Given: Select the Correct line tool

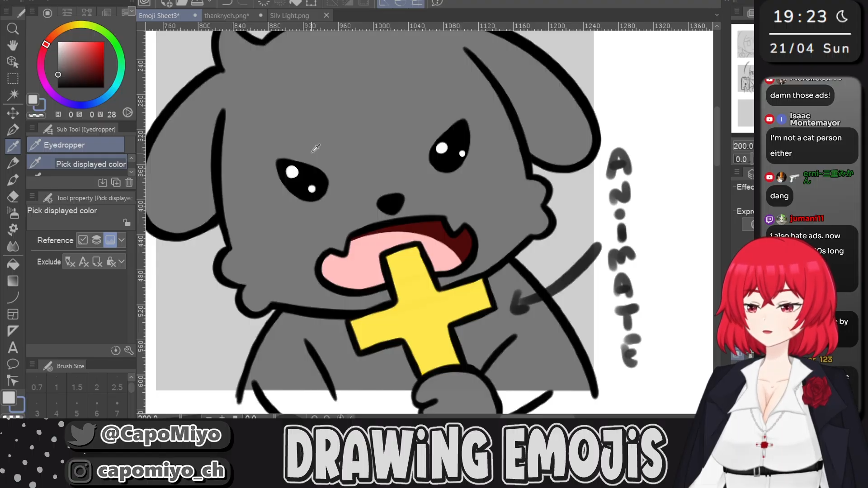Looking at the screenshot, I should click(13, 381).
